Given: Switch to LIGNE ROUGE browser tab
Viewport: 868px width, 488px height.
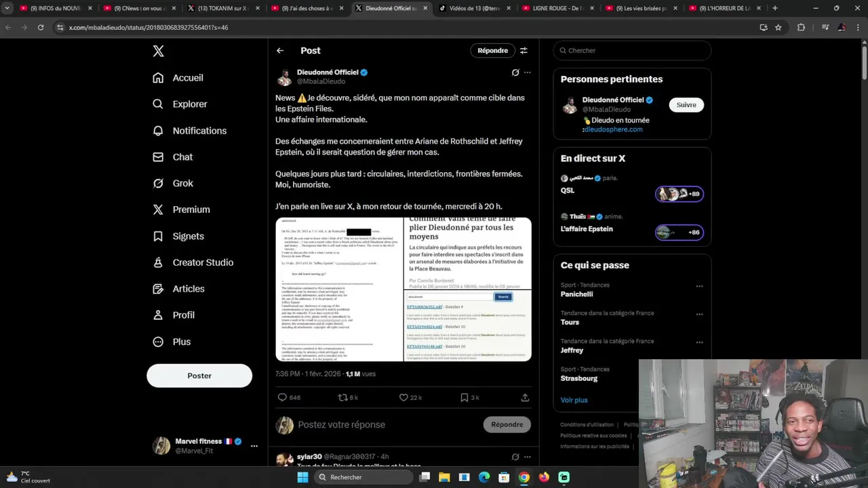Looking at the screenshot, I should [558, 8].
